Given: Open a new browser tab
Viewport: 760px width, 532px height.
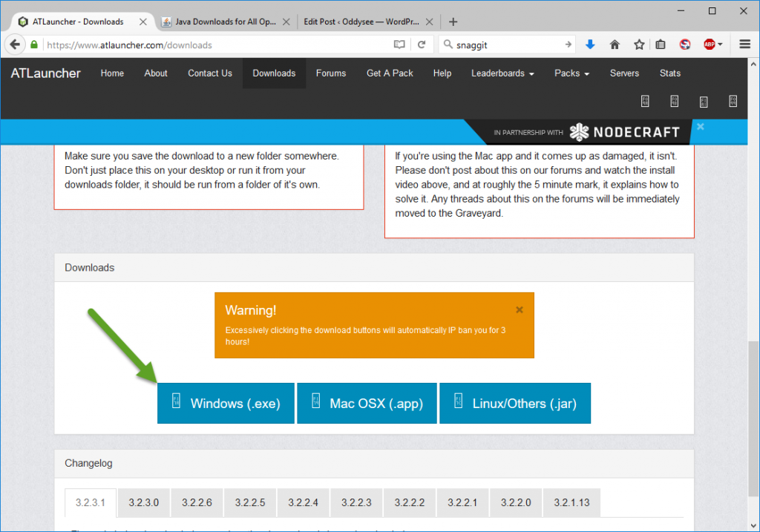Looking at the screenshot, I should coord(453,22).
